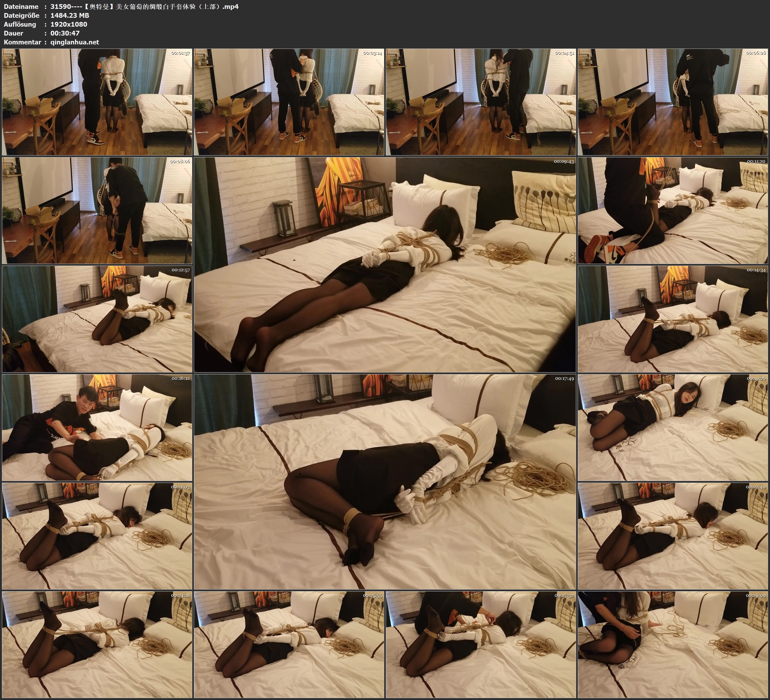The image size is (770, 700).
Task: Select the thumbnail at 00:25:55
Action: tap(289, 644)
